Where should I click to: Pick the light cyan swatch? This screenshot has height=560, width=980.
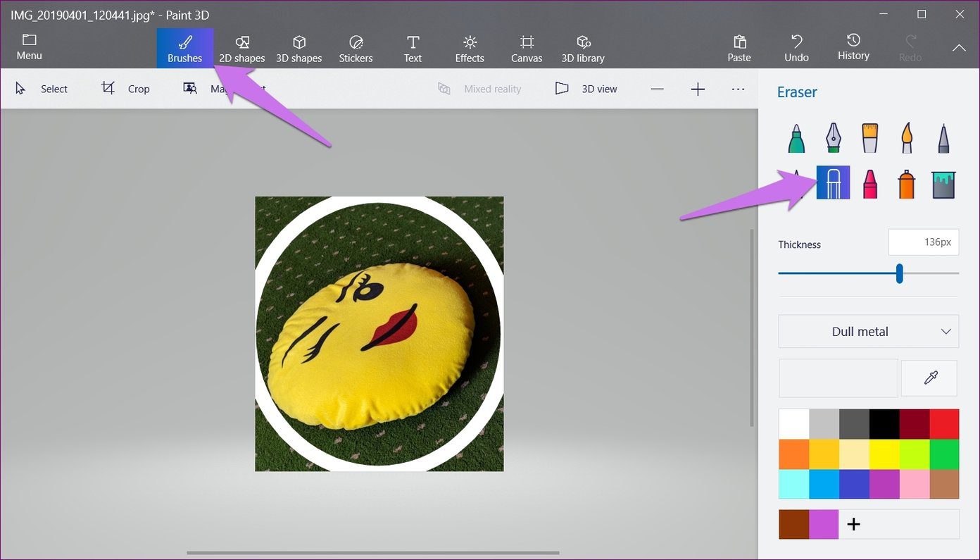(x=793, y=485)
